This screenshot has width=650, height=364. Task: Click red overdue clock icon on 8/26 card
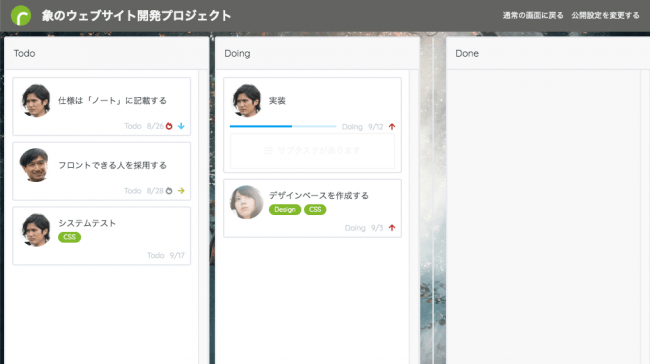(x=169, y=126)
